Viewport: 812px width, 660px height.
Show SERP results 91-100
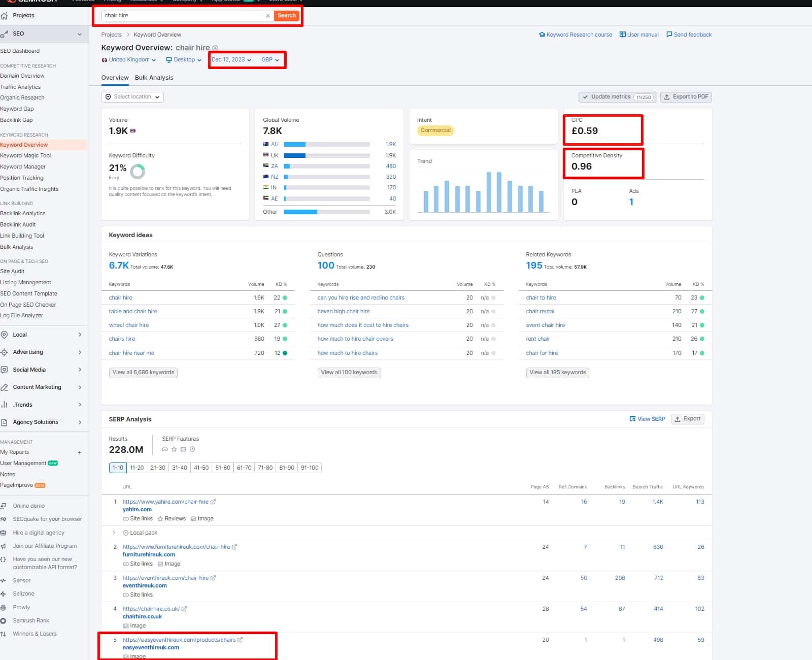tap(310, 468)
